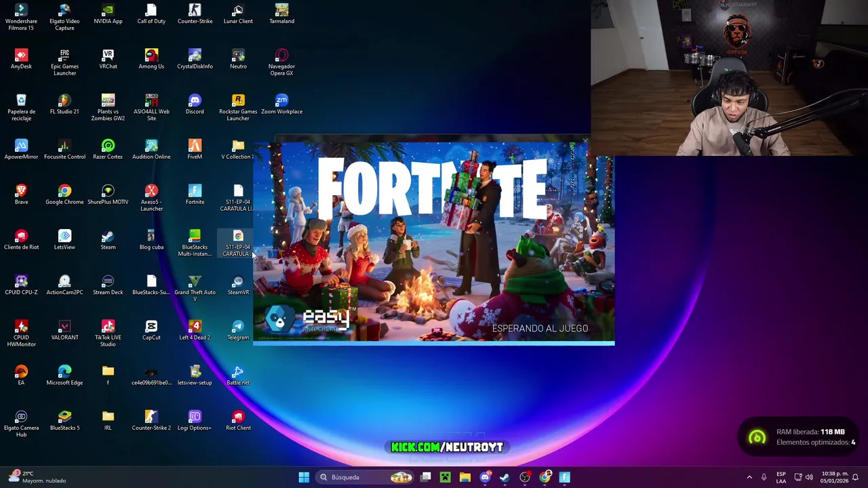The image size is (868, 488).
Task: Launch Cliente de Riot shortcut
Action: pos(21,240)
